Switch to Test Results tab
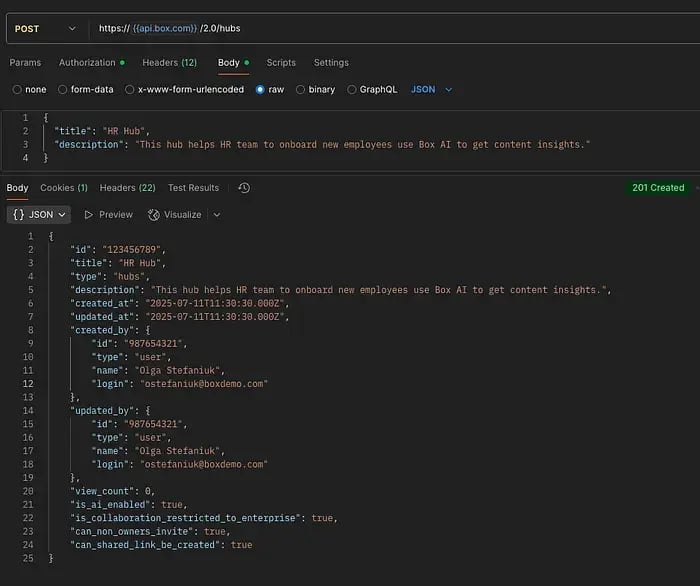The width and height of the screenshot is (700, 586). pos(193,188)
